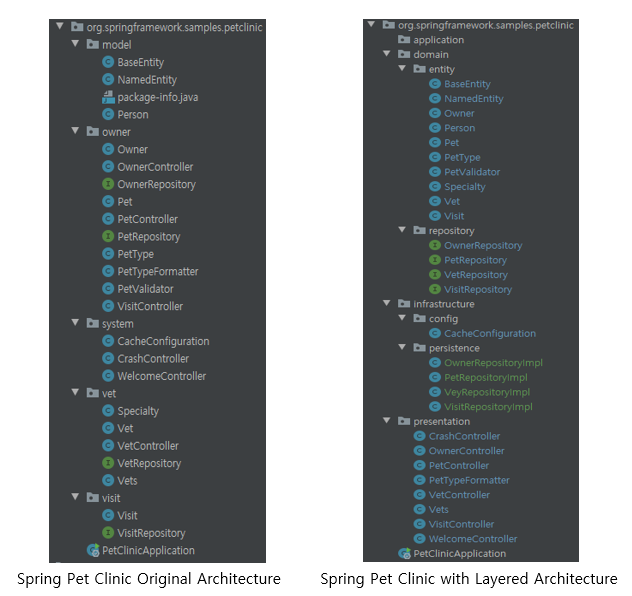Open VisitController under owner package

coord(150,306)
